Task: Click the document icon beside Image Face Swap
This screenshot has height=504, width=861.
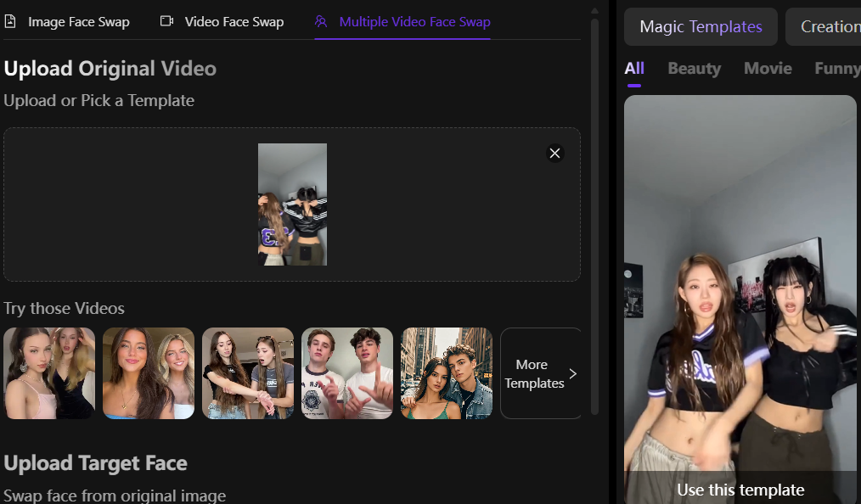Action: 11,21
